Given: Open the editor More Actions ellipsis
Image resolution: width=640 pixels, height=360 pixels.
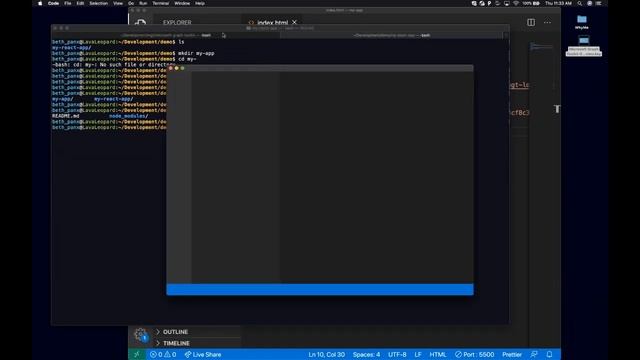Looking at the screenshot, I should pos(547,22).
